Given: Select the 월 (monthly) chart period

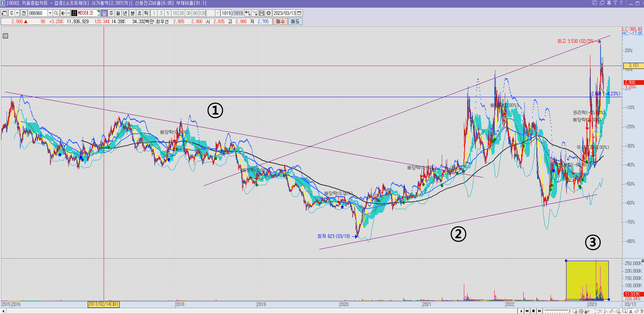Looking at the screenshot, I should 118,13.
